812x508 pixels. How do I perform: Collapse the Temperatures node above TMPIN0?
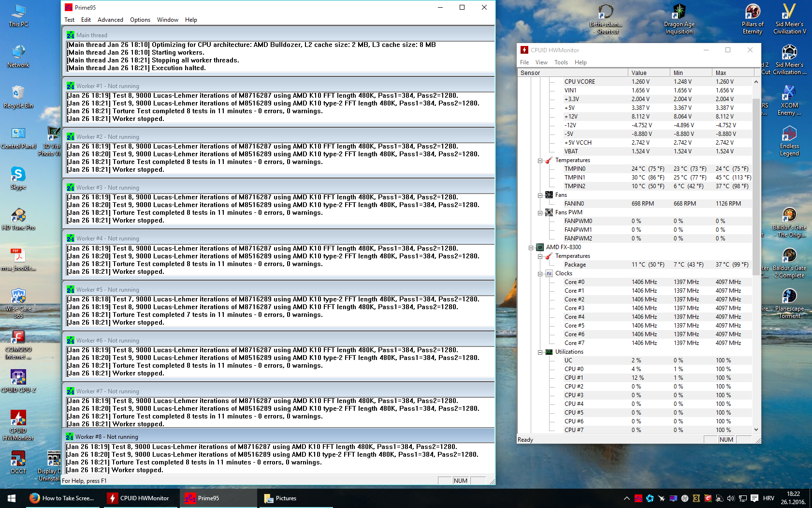[x=540, y=161]
